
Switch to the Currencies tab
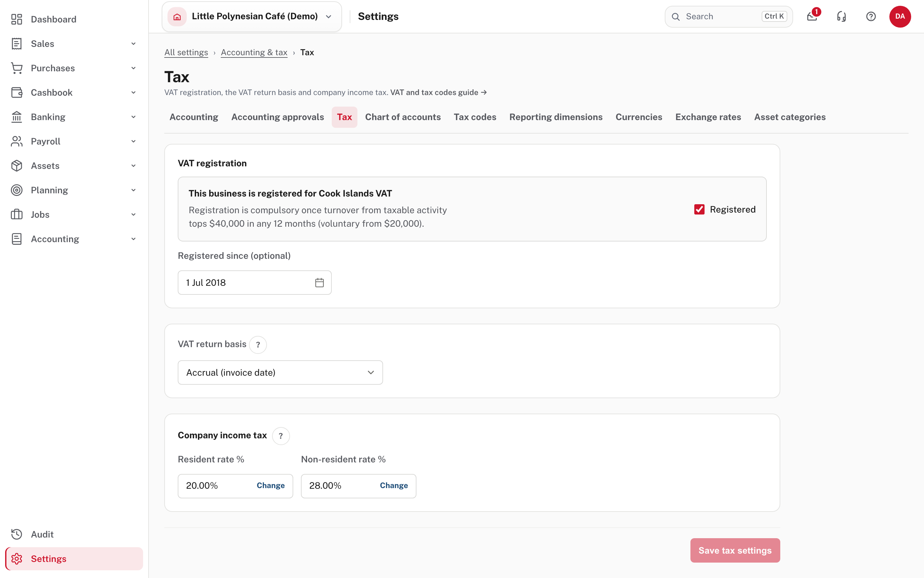639,117
